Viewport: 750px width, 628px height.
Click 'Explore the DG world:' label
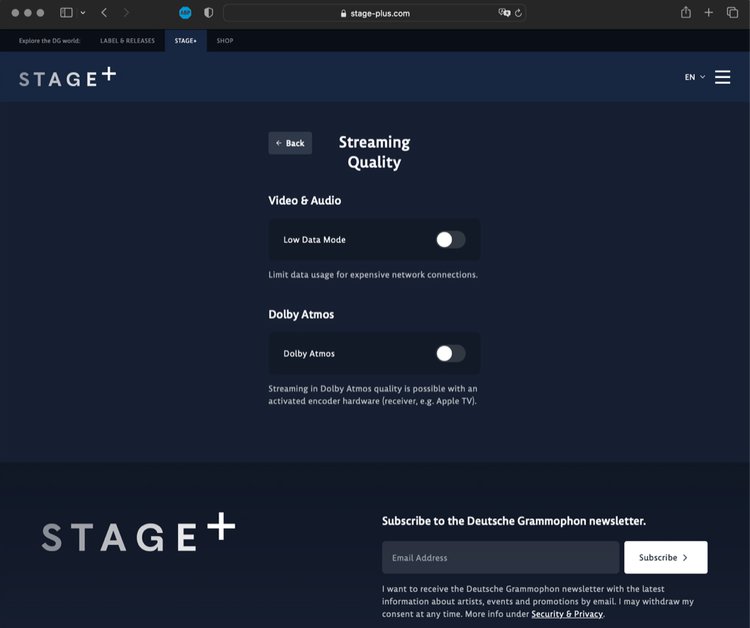click(x=49, y=41)
